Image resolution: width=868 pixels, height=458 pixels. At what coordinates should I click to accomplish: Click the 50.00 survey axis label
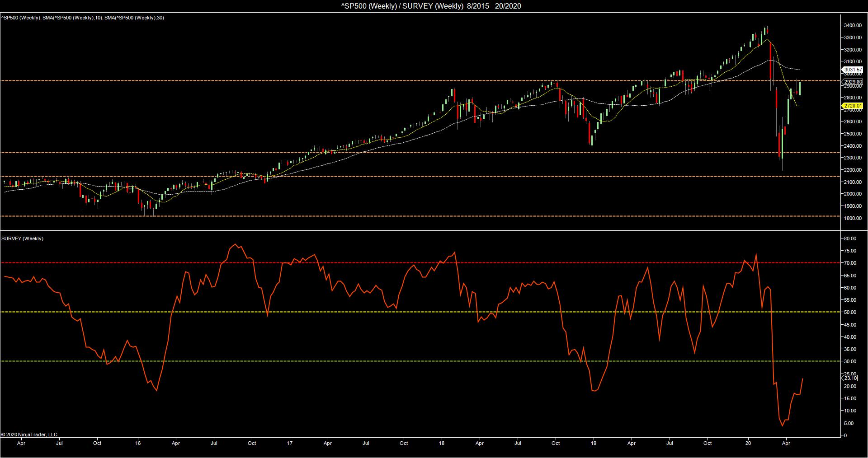click(x=850, y=312)
